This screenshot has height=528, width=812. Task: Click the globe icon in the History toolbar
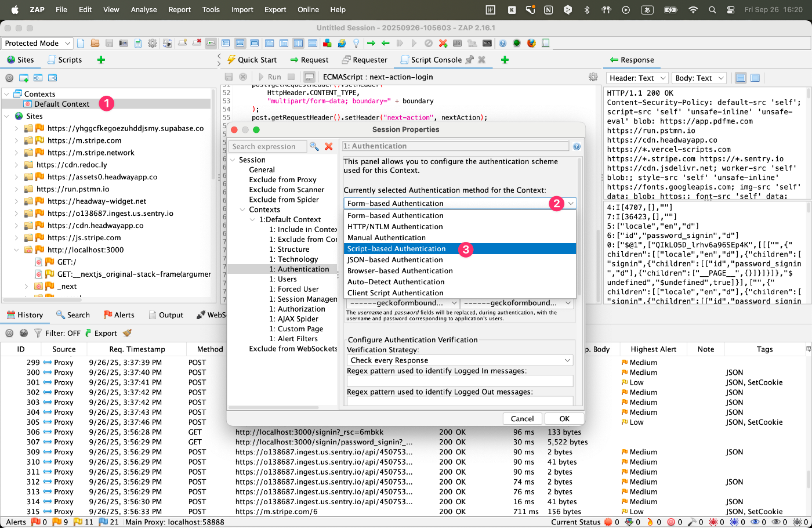(x=24, y=333)
